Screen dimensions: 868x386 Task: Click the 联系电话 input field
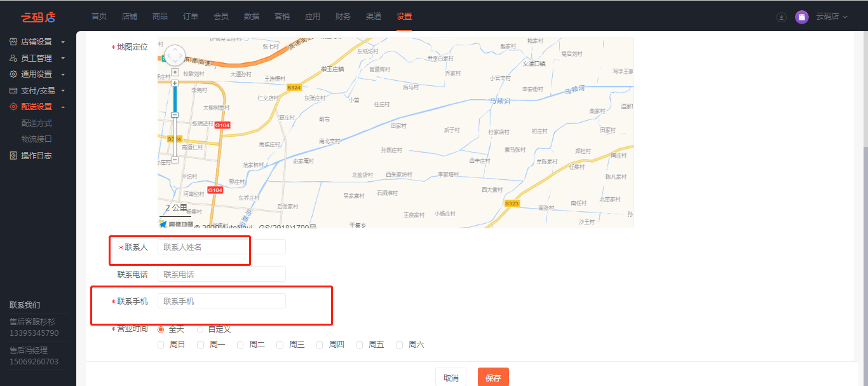point(222,274)
